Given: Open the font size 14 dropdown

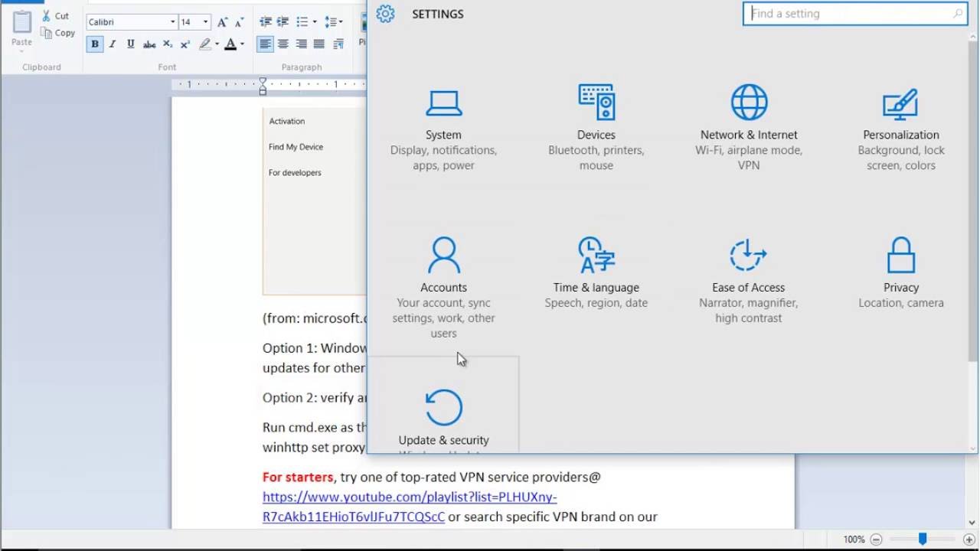Looking at the screenshot, I should point(206,22).
